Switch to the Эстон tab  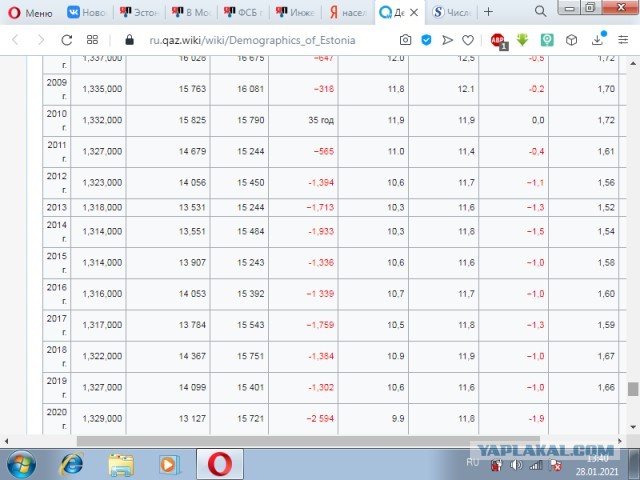tap(139, 13)
